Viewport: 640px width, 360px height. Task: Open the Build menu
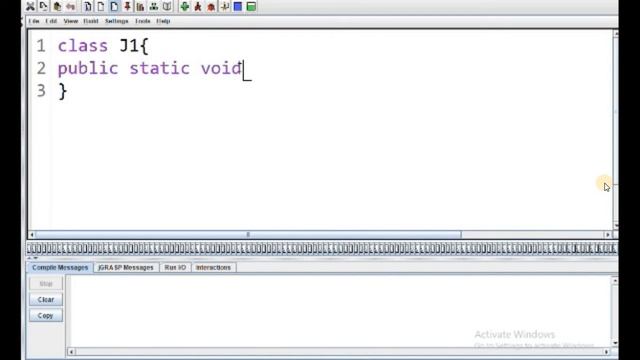[91, 21]
